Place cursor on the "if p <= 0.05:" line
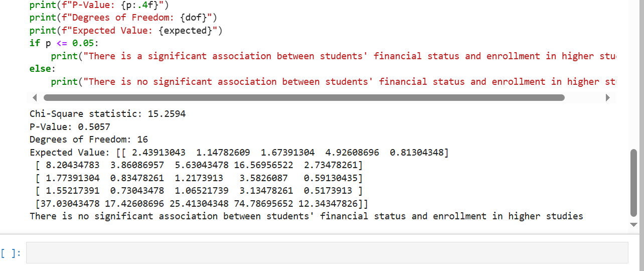The height and width of the screenshot is (271, 644). 64,43
